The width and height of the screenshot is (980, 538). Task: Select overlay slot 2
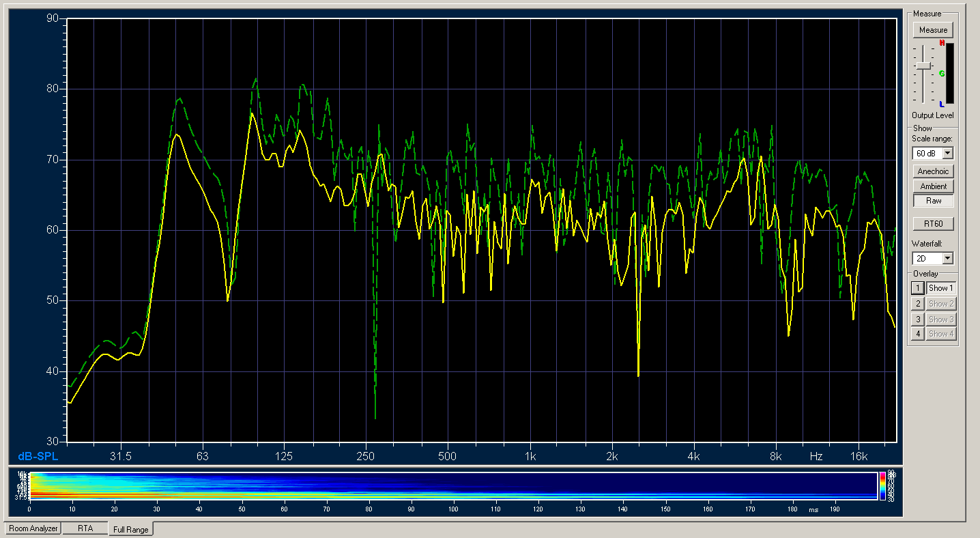918,304
